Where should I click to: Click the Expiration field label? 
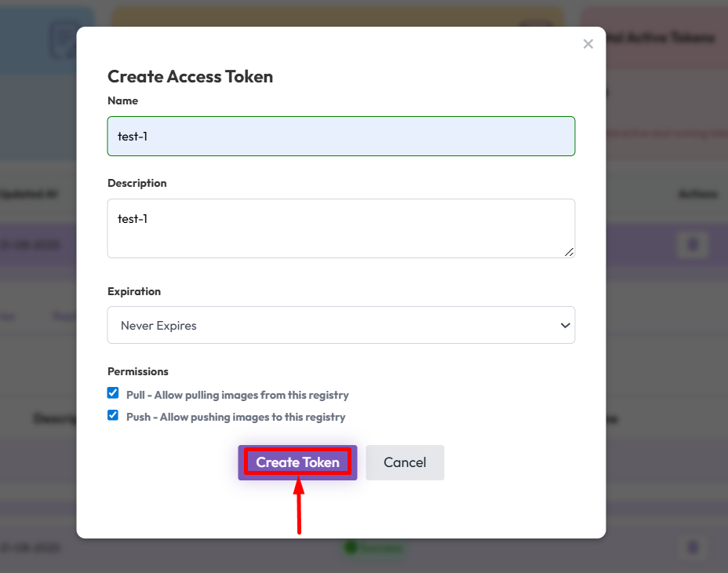[134, 291]
